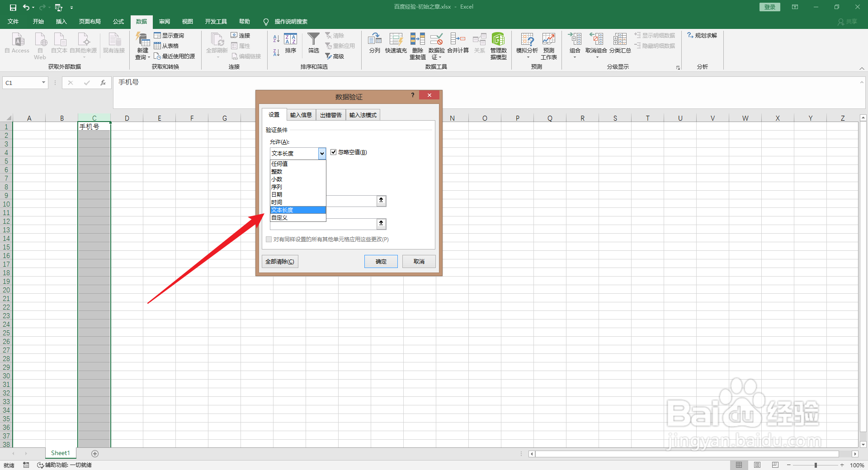Expand the Name Box dropdown
This screenshot has width=868, height=470.
pyautogui.click(x=43, y=83)
